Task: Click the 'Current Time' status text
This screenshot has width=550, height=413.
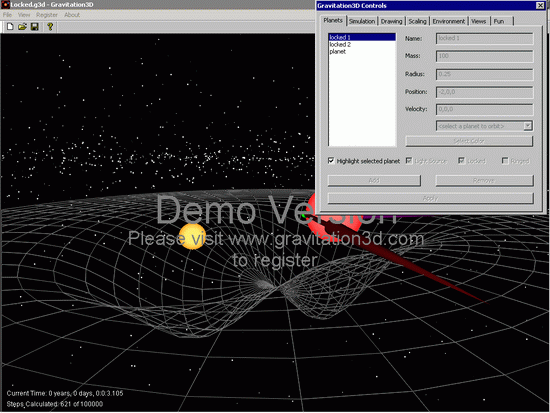Action: tap(65, 393)
